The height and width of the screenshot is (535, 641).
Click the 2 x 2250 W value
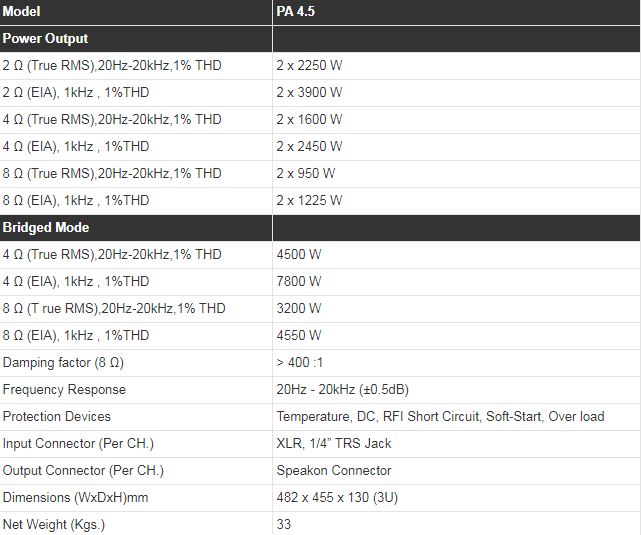point(309,66)
